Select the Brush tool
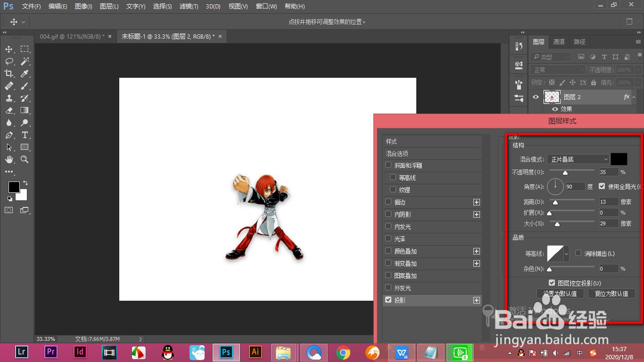 tap(25, 86)
